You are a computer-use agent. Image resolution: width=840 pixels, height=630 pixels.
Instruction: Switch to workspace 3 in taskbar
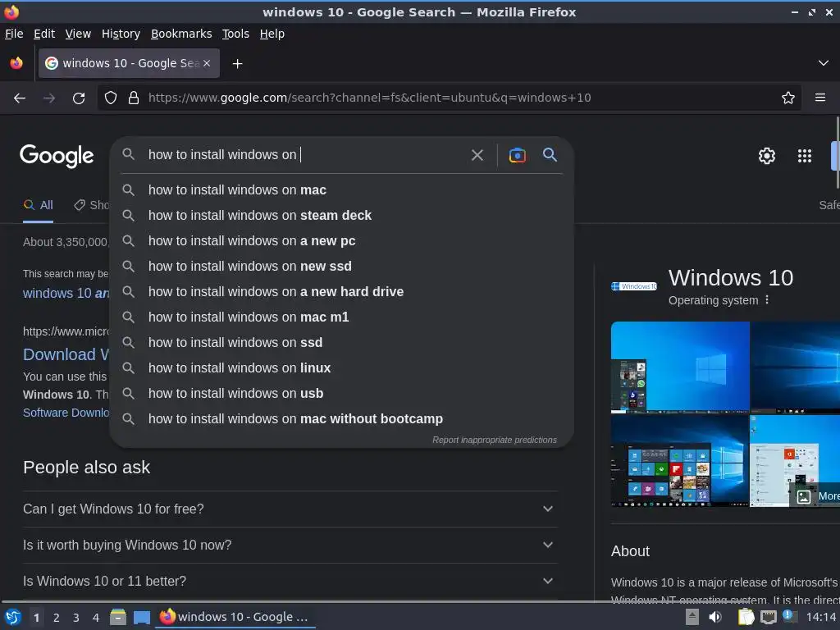[x=76, y=618]
